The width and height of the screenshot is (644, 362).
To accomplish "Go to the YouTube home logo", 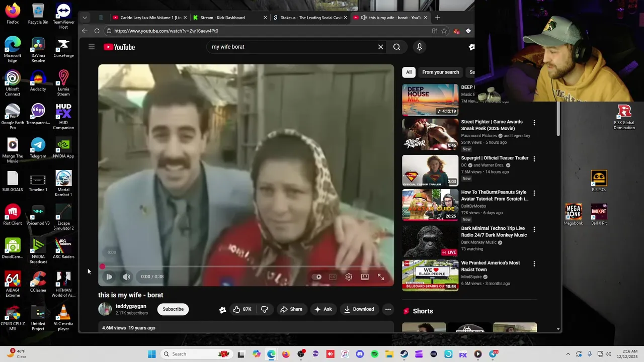I will [119, 47].
